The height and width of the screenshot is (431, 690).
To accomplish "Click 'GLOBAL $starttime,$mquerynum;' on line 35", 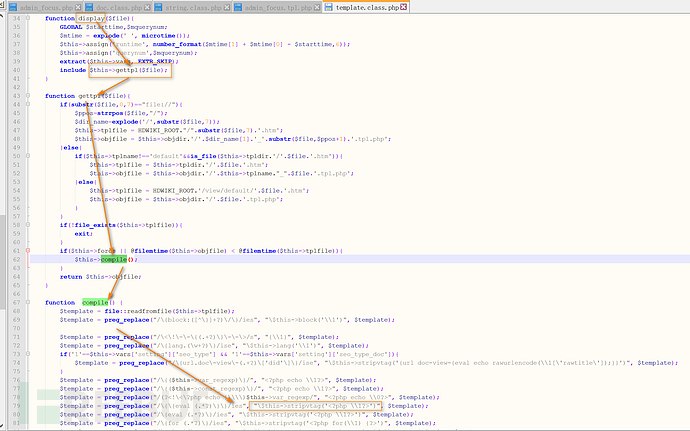I will [114, 27].
